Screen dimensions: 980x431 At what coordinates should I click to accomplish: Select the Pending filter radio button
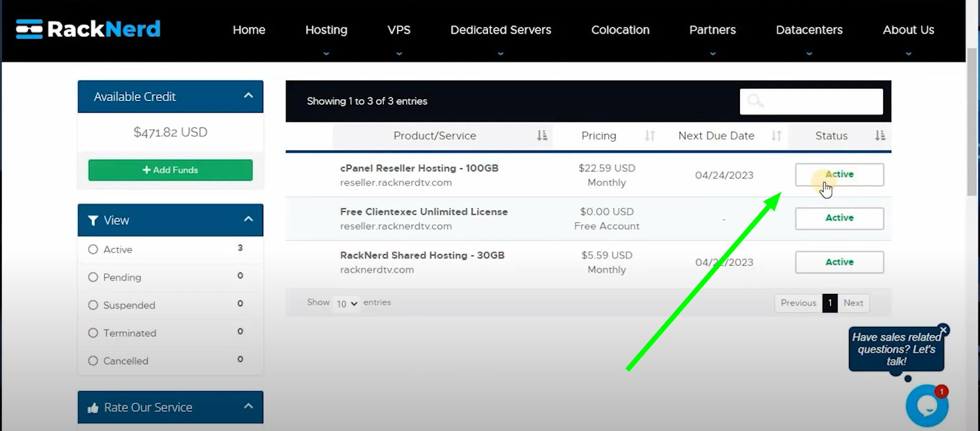tap(93, 277)
